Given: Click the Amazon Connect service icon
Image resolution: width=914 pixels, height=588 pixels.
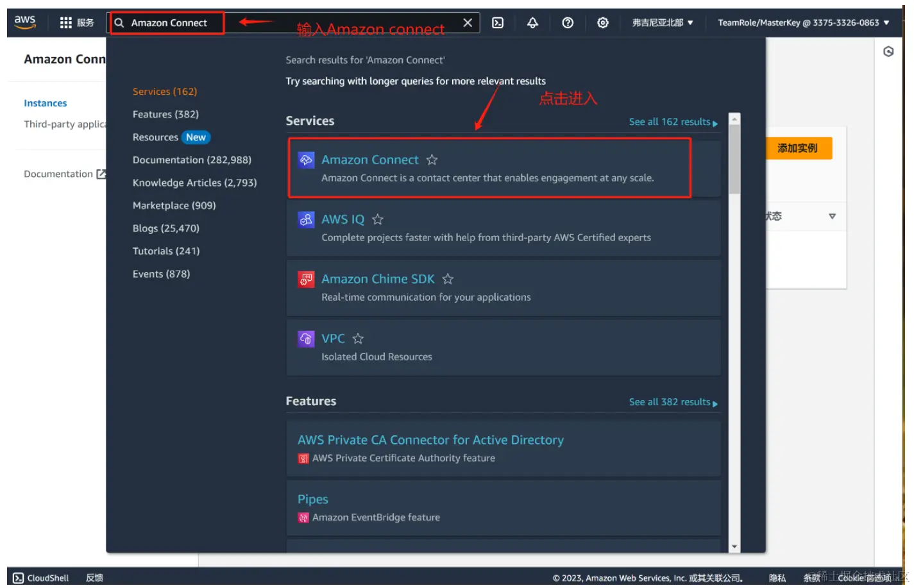Looking at the screenshot, I should (306, 160).
